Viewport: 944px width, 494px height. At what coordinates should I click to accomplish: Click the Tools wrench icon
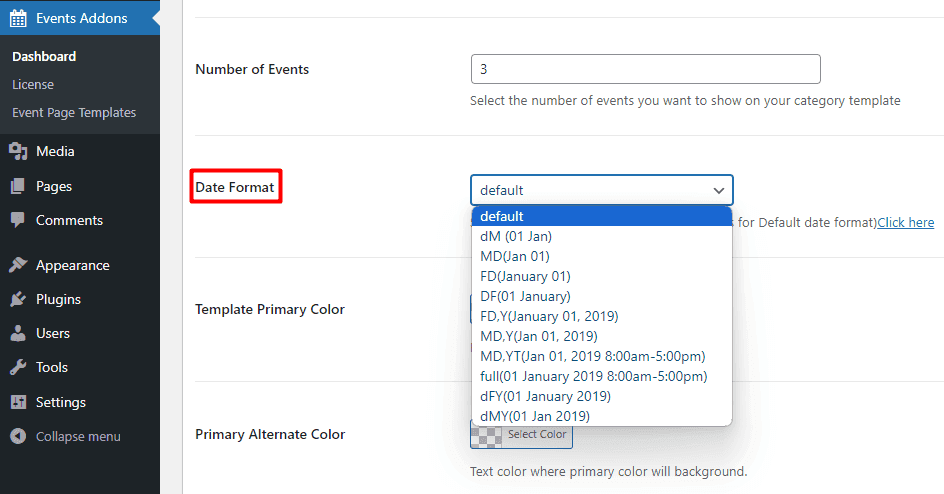18,367
